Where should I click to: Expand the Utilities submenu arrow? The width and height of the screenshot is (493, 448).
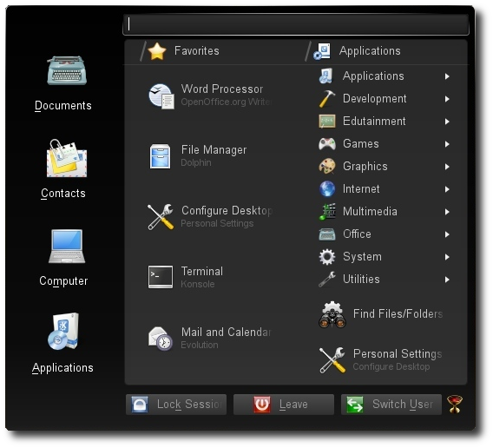pyautogui.click(x=447, y=280)
